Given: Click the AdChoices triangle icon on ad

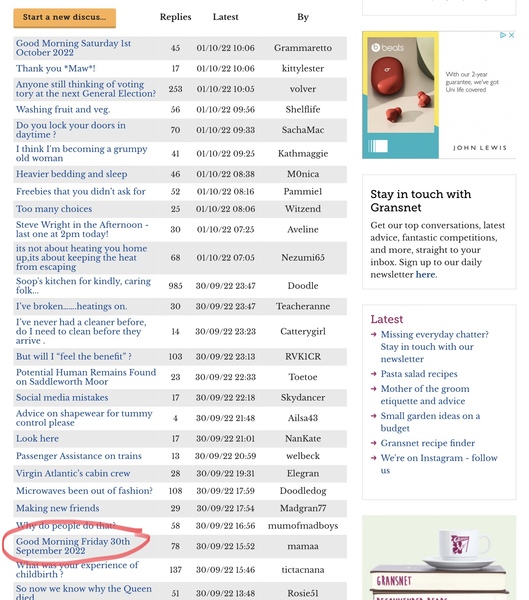Looking at the screenshot, I should [503, 35].
